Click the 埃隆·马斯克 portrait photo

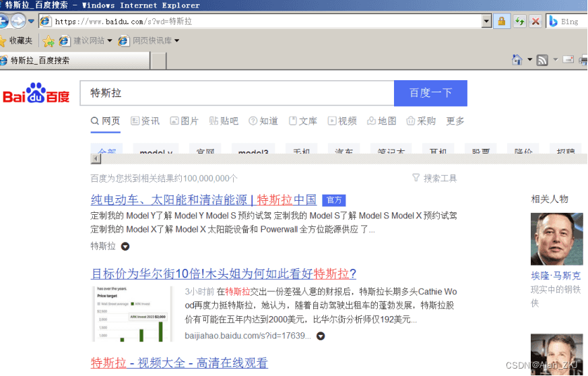coord(557,239)
